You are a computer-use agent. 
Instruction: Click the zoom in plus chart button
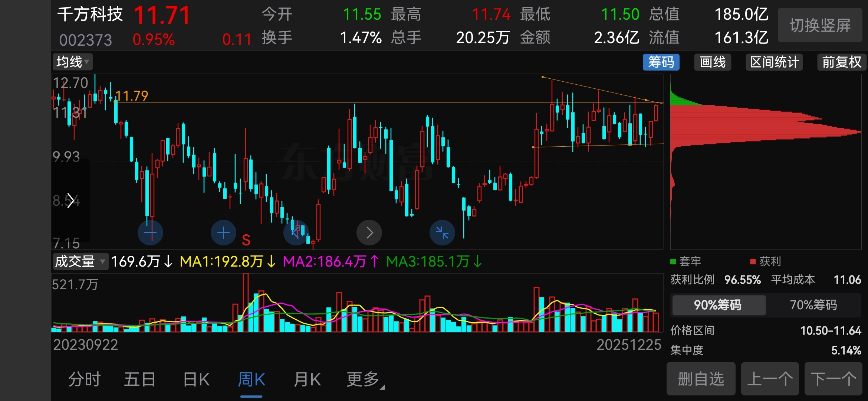pos(223,233)
